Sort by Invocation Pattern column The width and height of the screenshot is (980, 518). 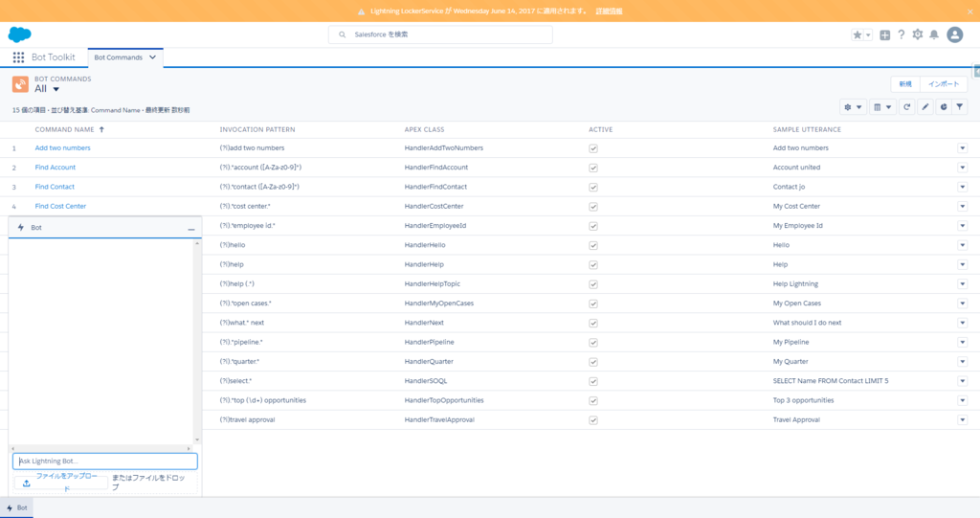point(256,129)
